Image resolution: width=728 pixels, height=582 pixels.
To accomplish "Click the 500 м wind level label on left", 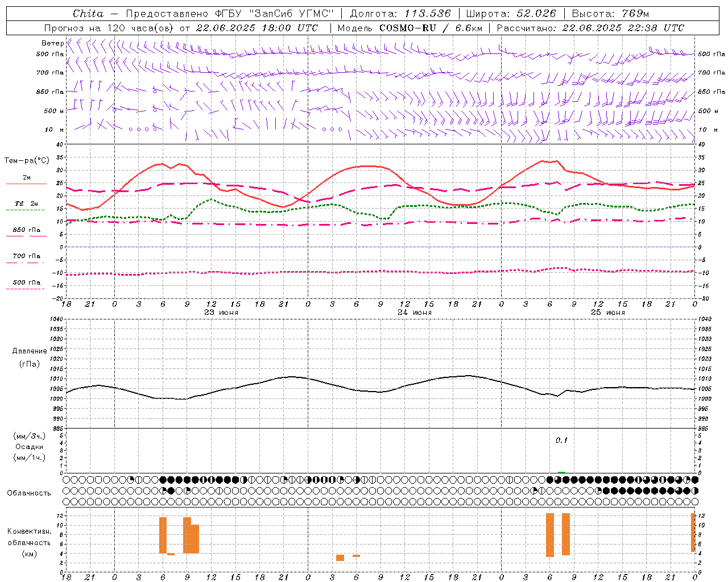I will point(54,111).
